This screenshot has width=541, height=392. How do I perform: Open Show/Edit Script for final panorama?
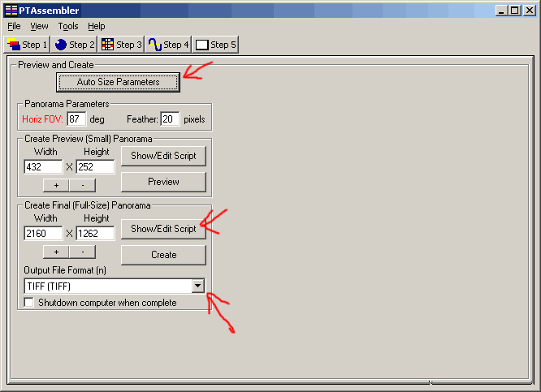point(163,229)
